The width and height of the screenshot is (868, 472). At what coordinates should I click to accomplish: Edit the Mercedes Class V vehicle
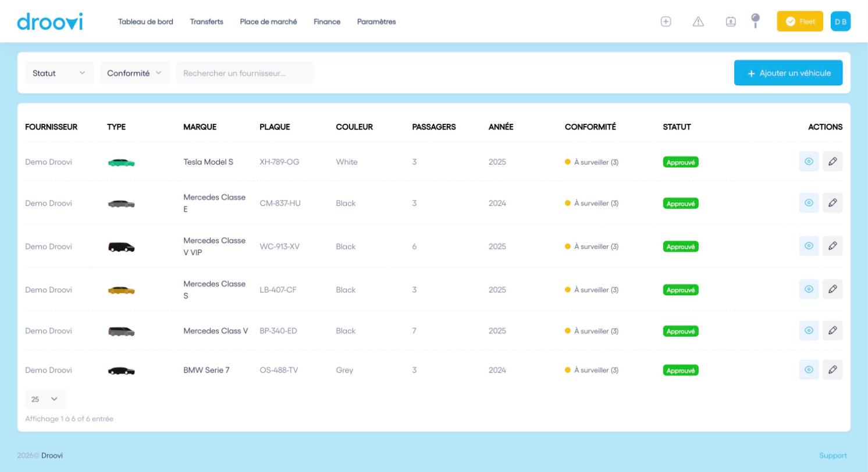[x=833, y=331]
